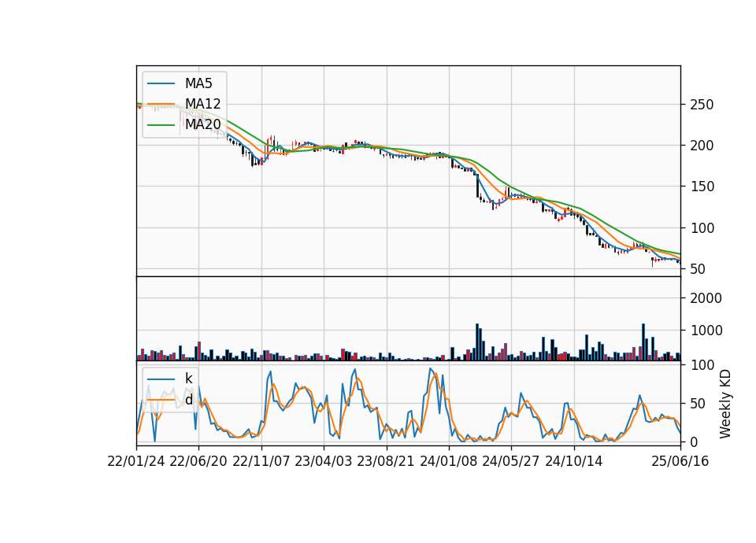Click the 23/08/21 date tick label
Screen dimensions: 756x543
tap(386, 461)
